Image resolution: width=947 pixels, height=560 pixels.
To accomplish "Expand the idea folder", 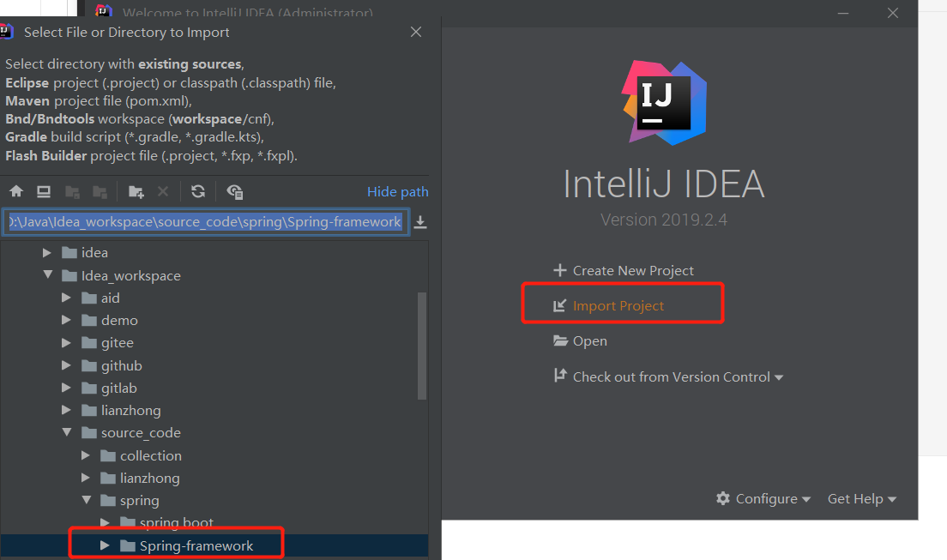I will [x=47, y=252].
